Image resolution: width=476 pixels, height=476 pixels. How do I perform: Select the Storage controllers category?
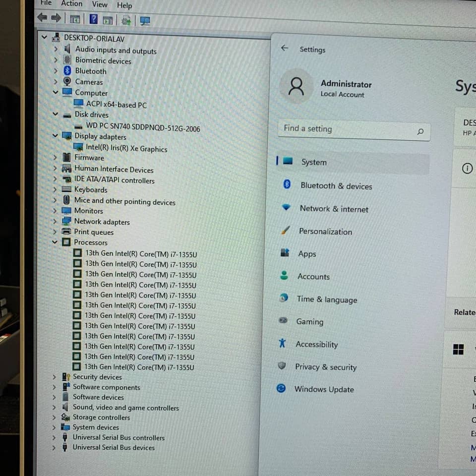(101, 417)
